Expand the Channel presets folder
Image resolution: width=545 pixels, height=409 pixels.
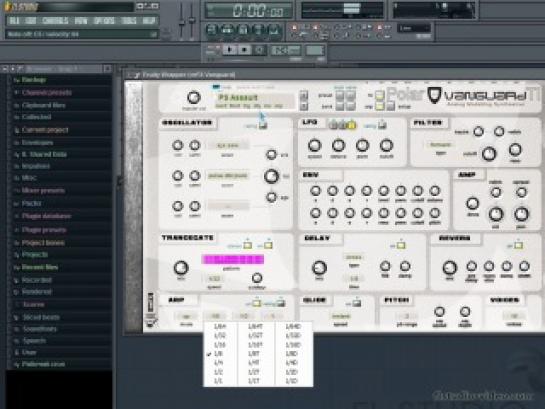pyautogui.click(x=47, y=93)
